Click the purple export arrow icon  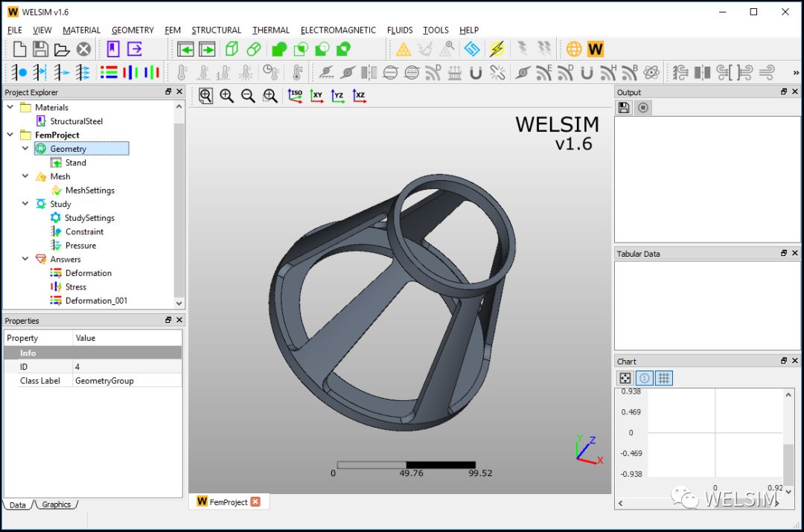[134, 49]
